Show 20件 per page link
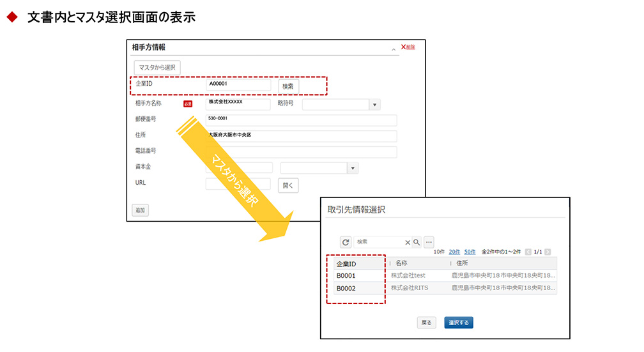 click(454, 252)
